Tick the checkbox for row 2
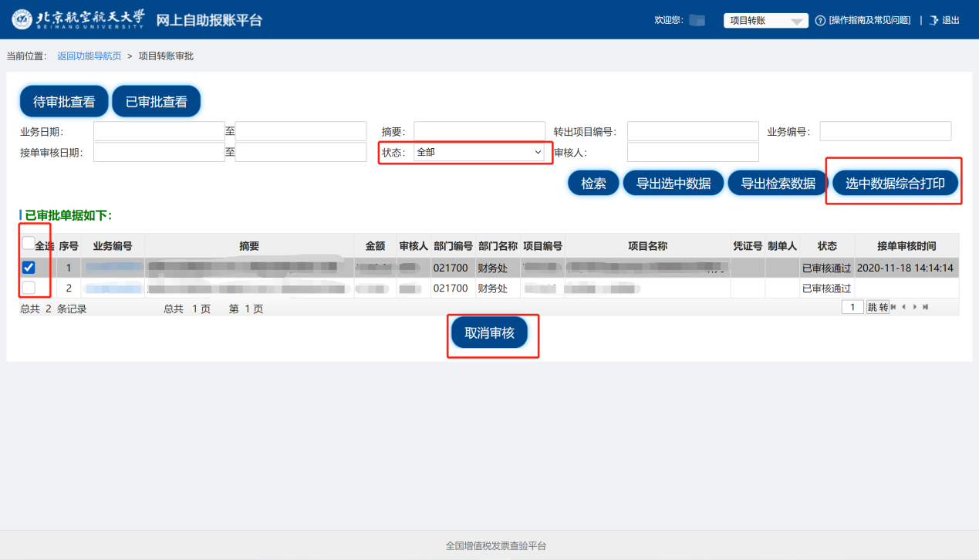 pos(29,288)
